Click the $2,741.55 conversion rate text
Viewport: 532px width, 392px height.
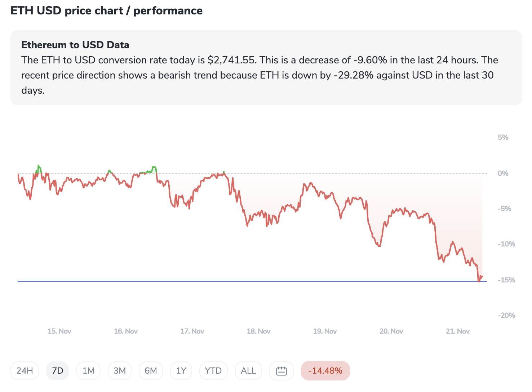pyautogui.click(x=231, y=60)
